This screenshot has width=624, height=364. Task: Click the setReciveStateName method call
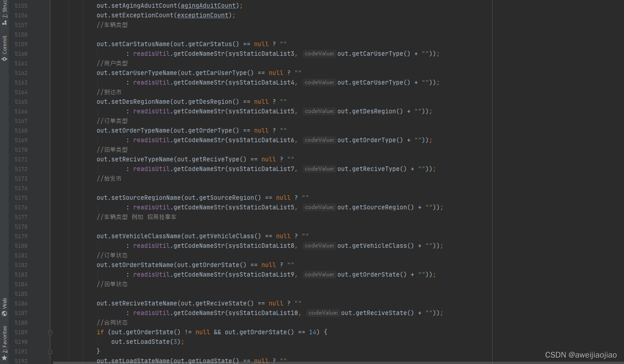click(x=144, y=304)
